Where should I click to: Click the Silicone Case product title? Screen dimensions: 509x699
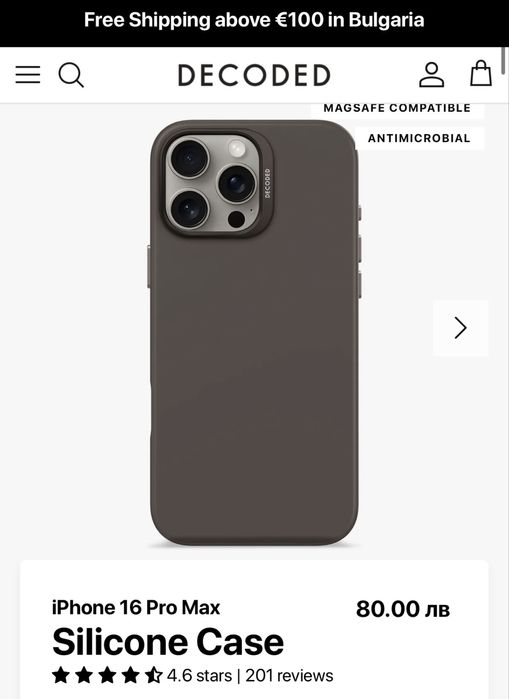click(168, 642)
